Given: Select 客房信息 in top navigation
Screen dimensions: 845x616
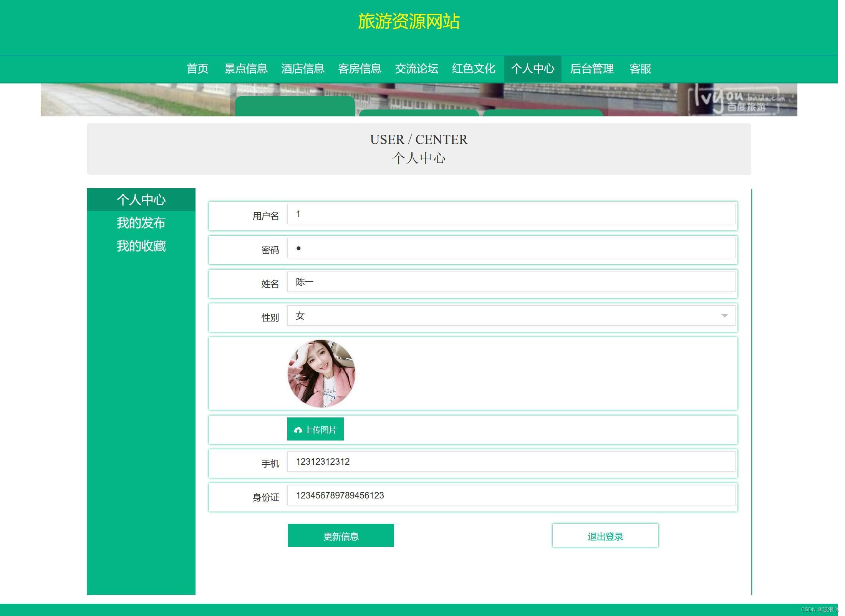Looking at the screenshot, I should [360, 69].
